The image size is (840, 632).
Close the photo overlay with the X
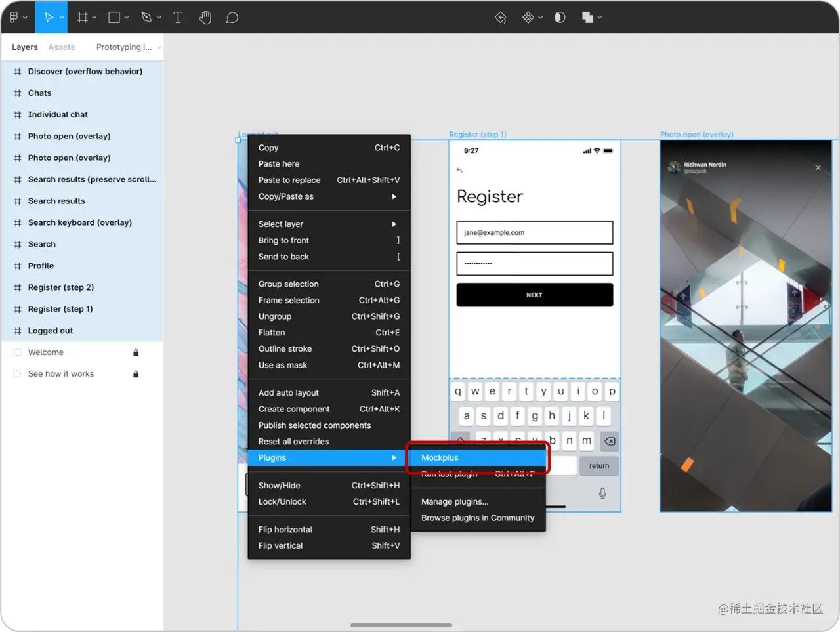point(818,167)
